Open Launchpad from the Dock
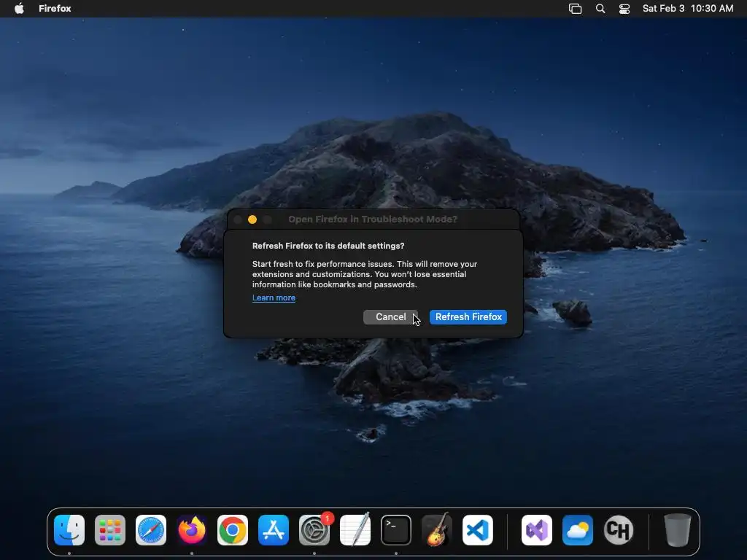The height and width of the screenshot is (560, 747). click(110, 530)
